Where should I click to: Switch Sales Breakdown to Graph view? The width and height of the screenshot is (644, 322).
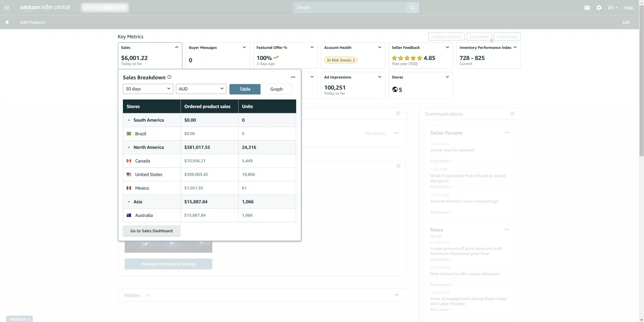click(x=276, y=89)
